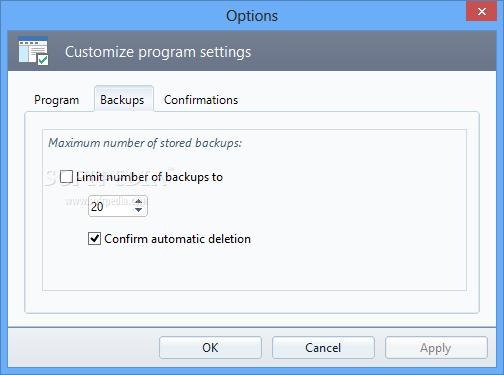Open the Confirmations tab
This screenshot has width=504, height=375.
201,100
